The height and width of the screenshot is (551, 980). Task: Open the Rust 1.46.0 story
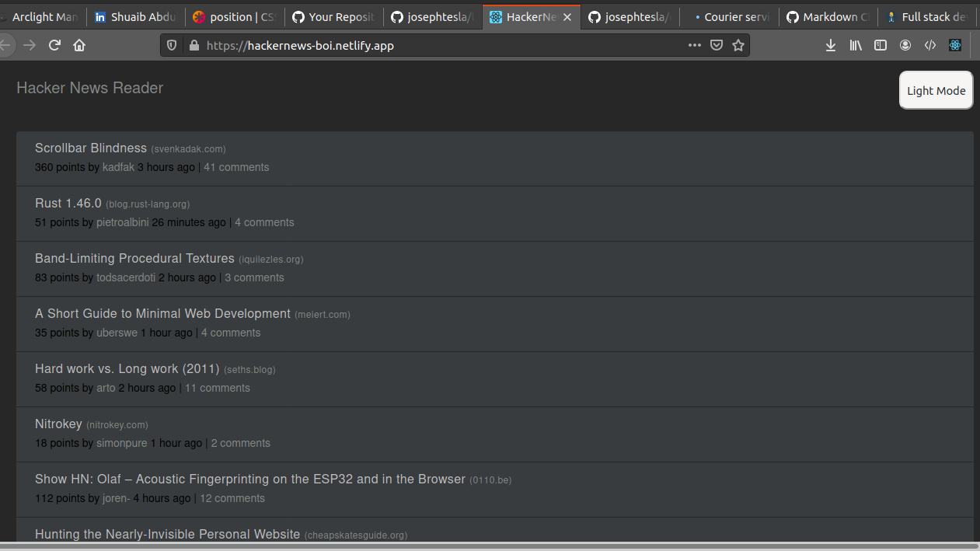68,203
